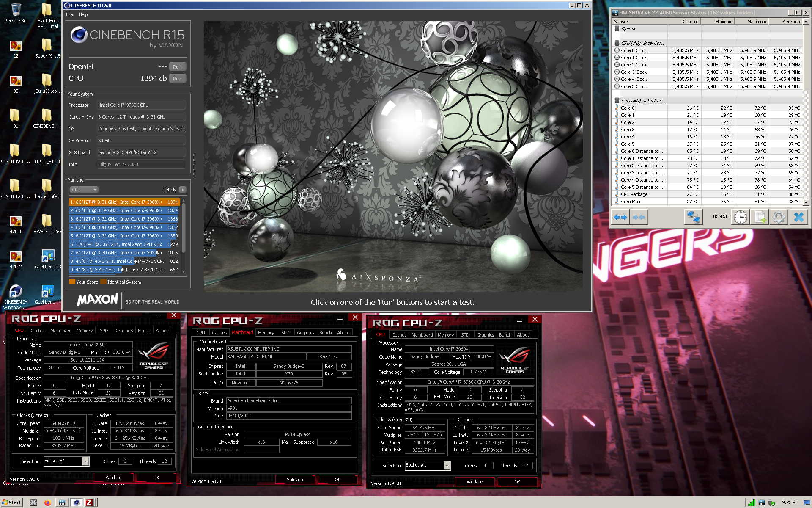Click the CPU-Z red Z taskbar icon
This screenshot has width=812, height=508.
pyautogui.click(x=89, y=502)
